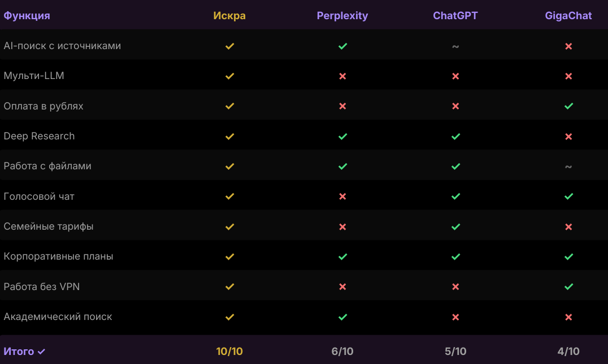Click Perplexity cross in Голосовой чат row
This screenshot has width=608, height=364.
coord(342,196)
